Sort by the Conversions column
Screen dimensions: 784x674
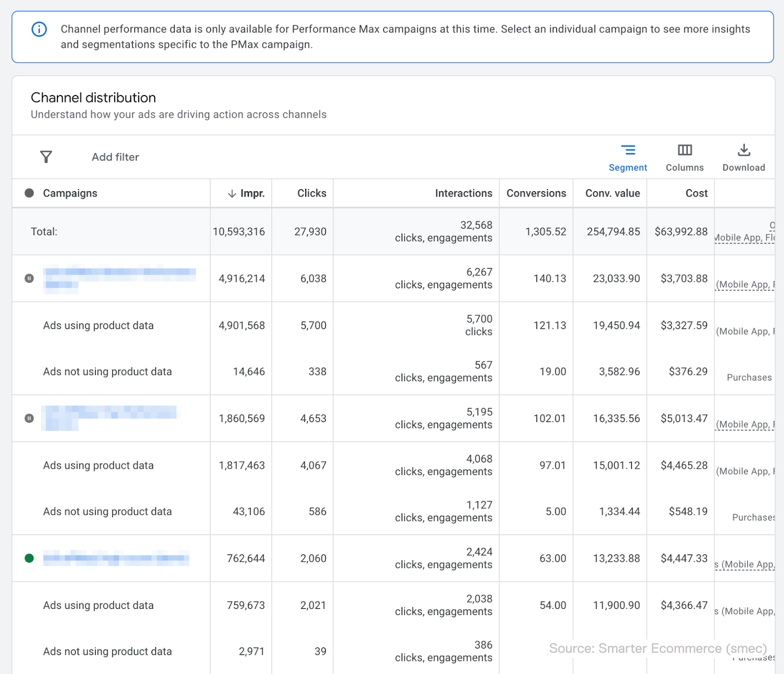tap(536, 193)
